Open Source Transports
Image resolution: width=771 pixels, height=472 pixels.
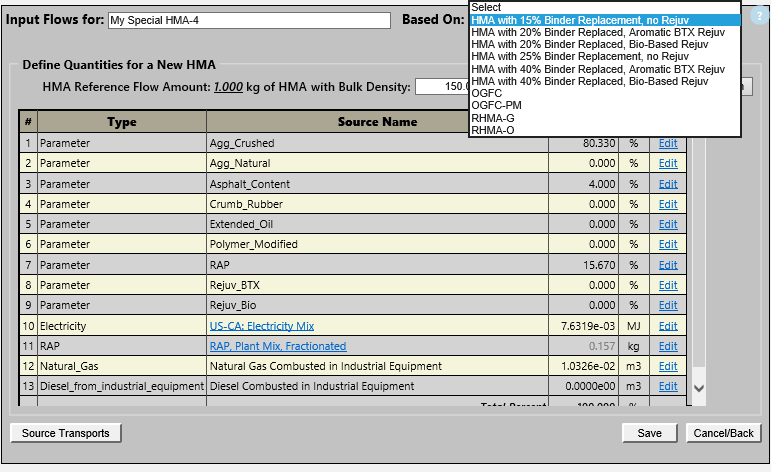pyautogui.click(x=65, y=433)
